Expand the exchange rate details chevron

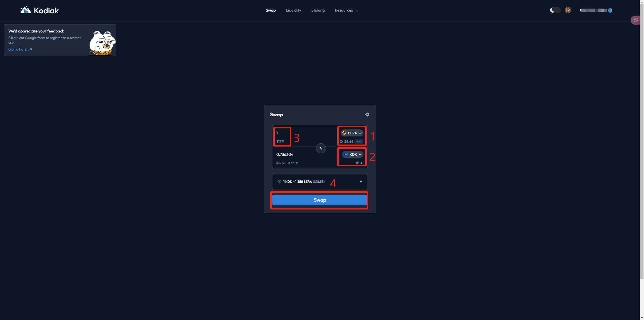coord(361,182)
